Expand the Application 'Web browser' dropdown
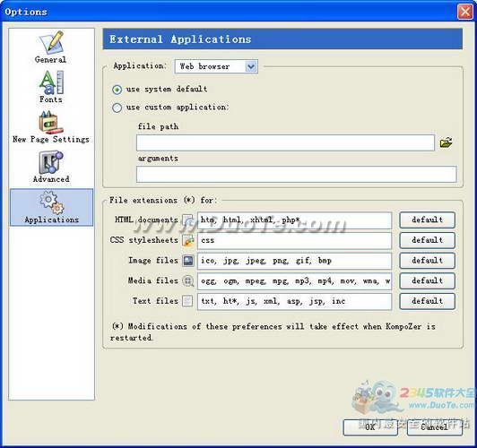 pos(216,66)
